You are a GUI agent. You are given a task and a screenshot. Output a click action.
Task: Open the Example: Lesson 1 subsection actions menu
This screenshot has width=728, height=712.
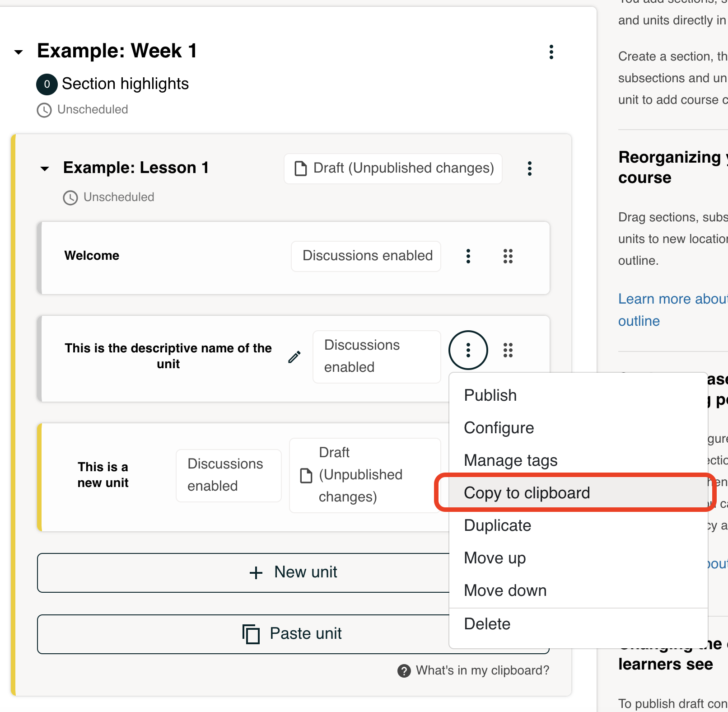[x=529, y=169]
